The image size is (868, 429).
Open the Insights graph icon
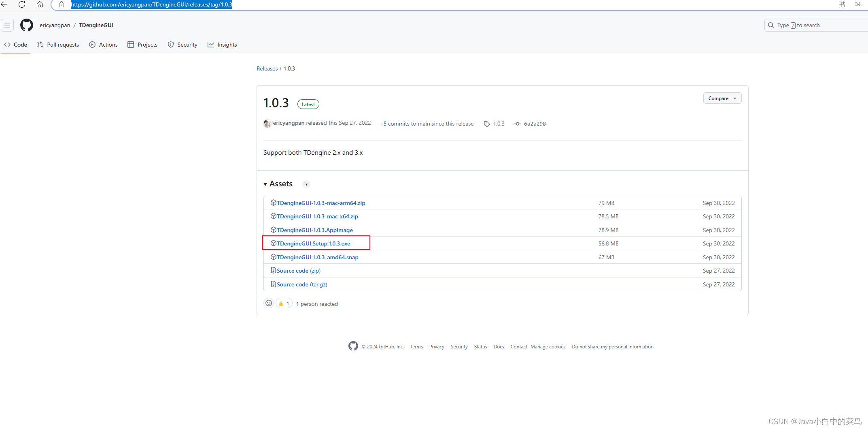coord(211,45)
